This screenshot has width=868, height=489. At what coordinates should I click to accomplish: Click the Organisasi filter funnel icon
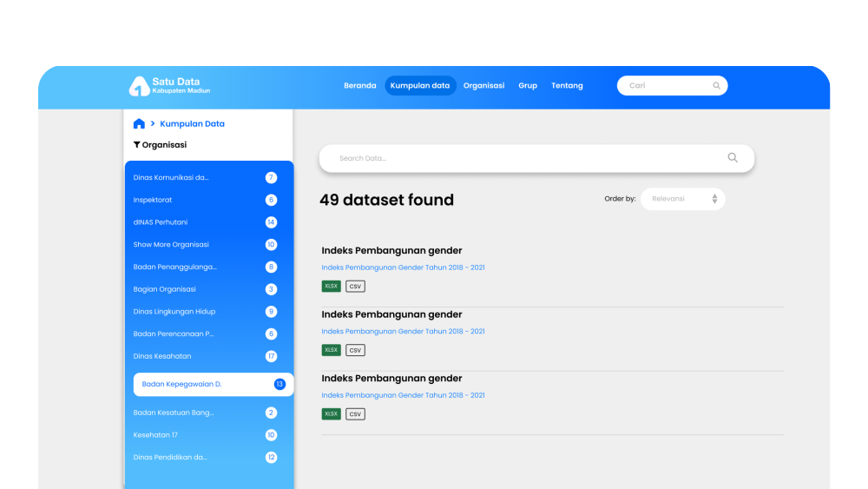(137, 145)
